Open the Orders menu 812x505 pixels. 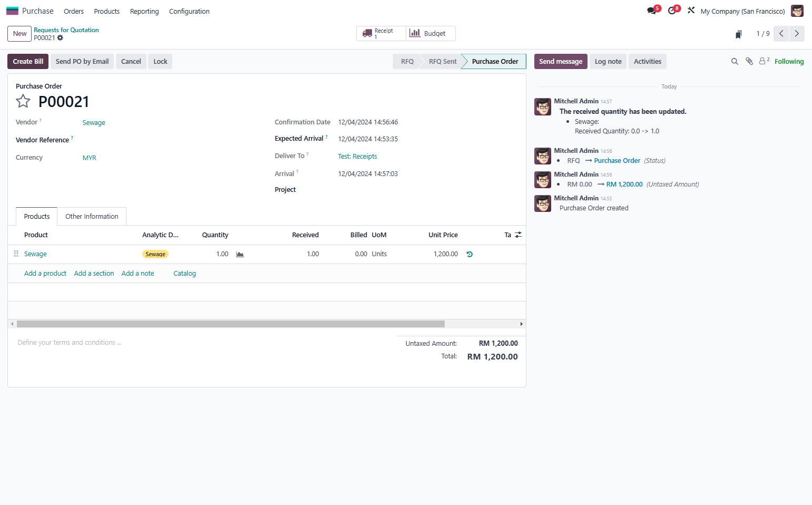click(74, 11)
